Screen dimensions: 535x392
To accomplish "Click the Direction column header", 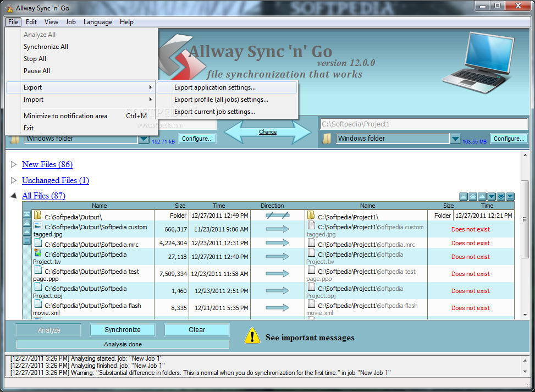I will [x=272, y=206].
